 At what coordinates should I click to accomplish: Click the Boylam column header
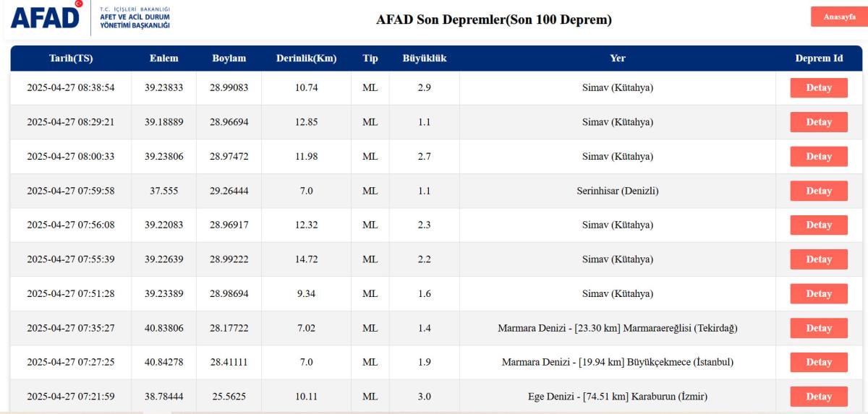pos(229,59)
